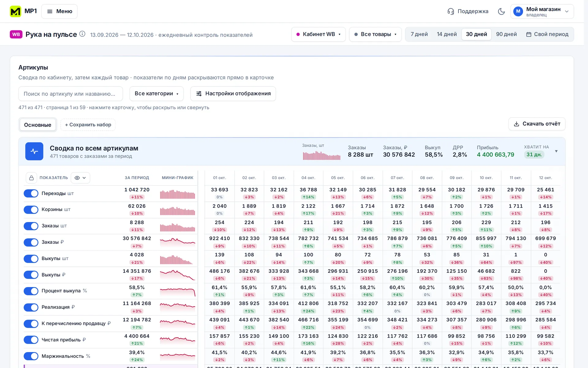Toggle dark mode moon icon
Viewport: 588px width, 368px height.
pyautogui.click(x=501, y=11)
